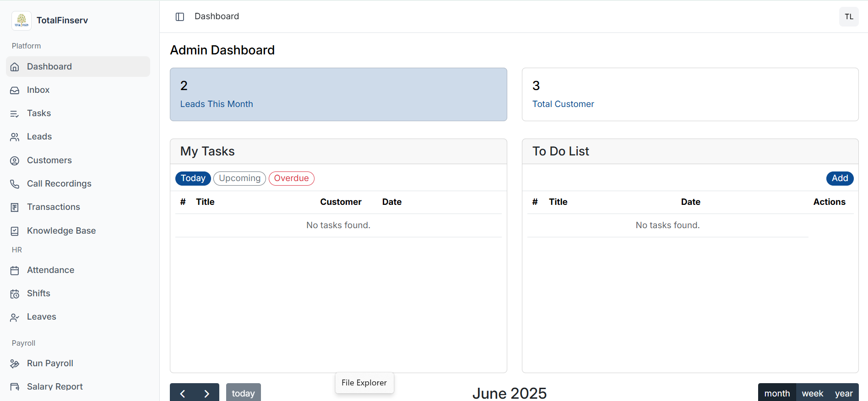Click the Attendance calendar icon
The image size is (868, 401).
[x=15, y=271]
